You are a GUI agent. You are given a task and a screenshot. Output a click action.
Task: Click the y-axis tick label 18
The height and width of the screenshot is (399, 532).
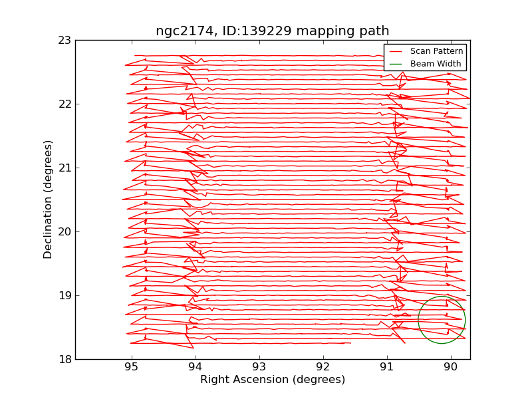(64, 359)
